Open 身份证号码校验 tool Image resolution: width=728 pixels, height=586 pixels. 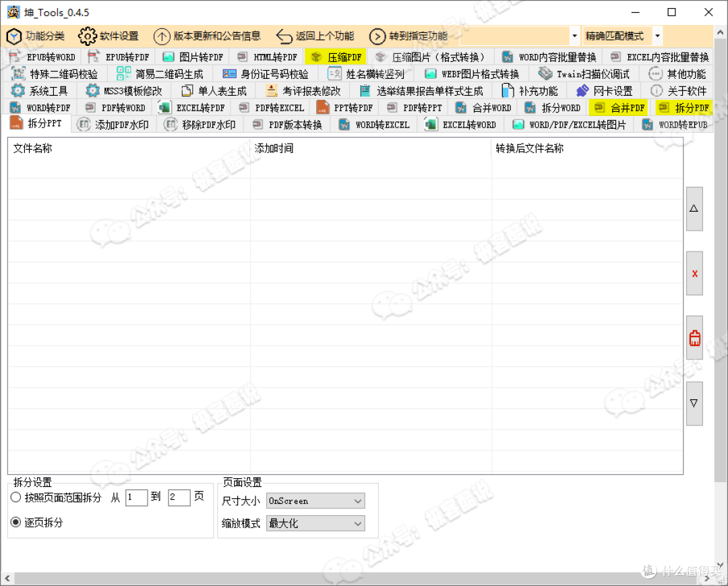(266, 74)
